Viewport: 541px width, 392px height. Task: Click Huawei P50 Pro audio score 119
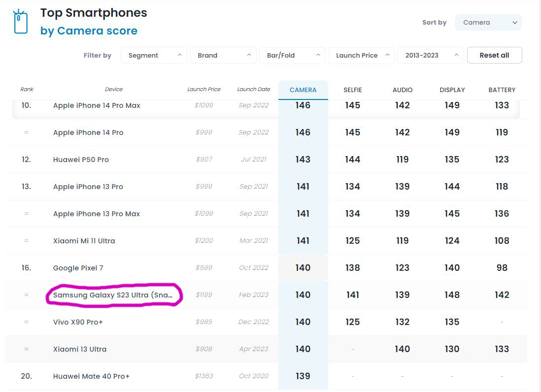pos(402,160)
